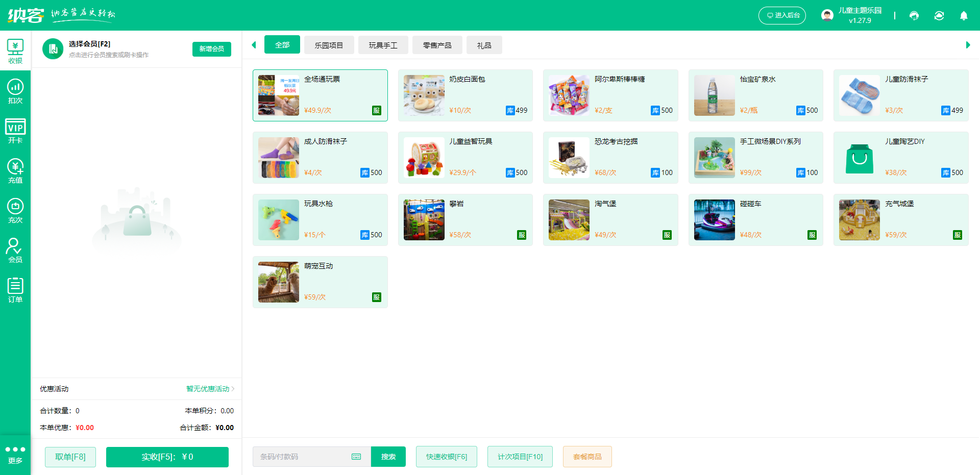The width and height of the screenshot is (980, 475).
Task: Open the notification bell at top right
Action: (964, 16)
